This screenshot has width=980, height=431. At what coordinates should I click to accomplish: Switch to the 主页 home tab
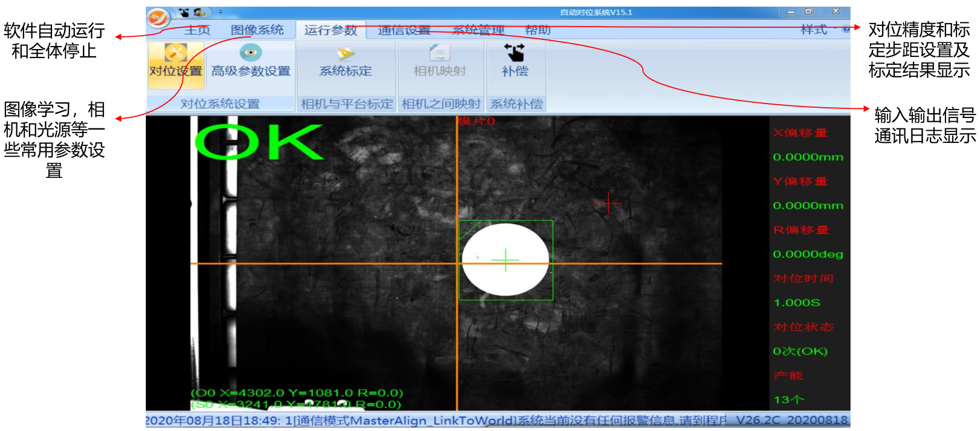point(197,30)
